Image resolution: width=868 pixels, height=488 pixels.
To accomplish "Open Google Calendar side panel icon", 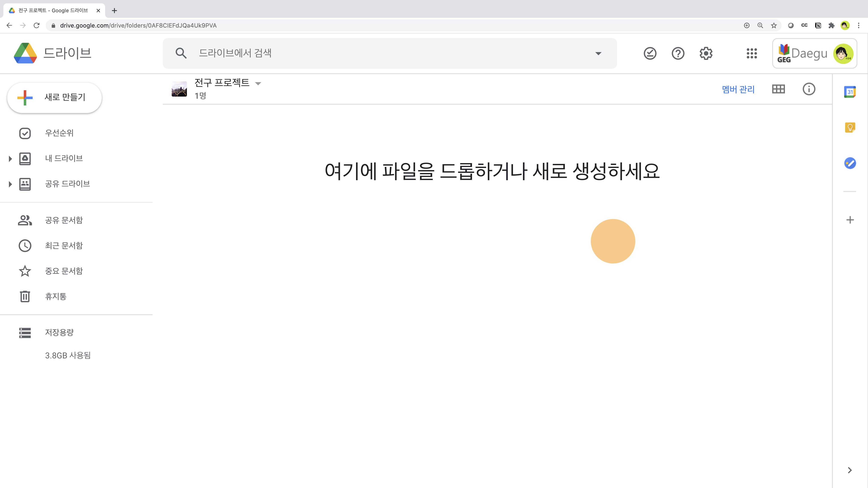I will tap(850, 92).
